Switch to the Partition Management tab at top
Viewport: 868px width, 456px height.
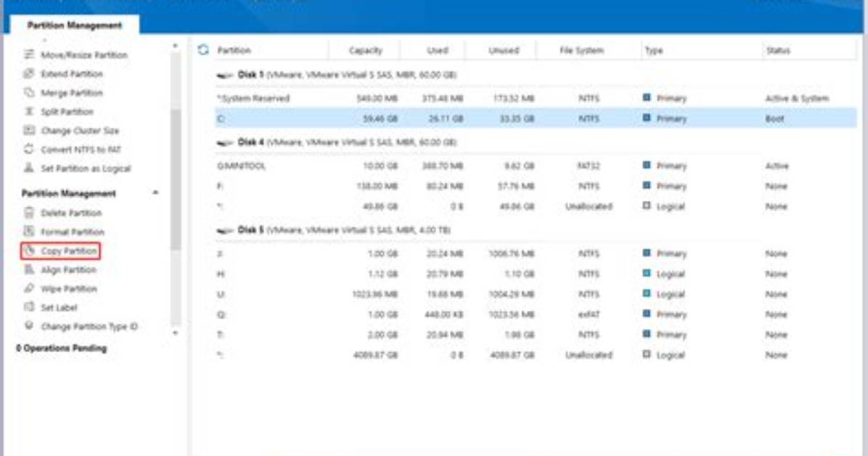coord(74,25)
